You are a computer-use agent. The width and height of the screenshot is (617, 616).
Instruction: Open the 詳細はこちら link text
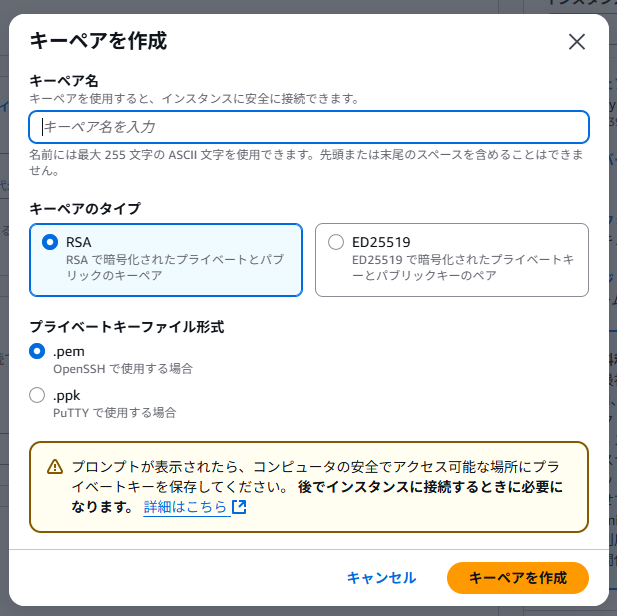click(185, 507)
